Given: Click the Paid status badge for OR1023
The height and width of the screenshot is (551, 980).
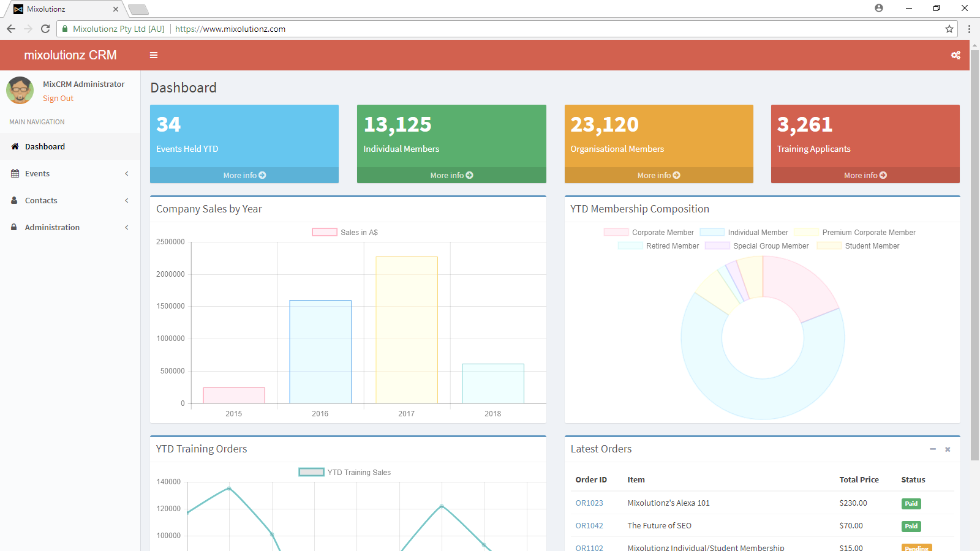Looking at the screenshot, I should tap(911, 504).
